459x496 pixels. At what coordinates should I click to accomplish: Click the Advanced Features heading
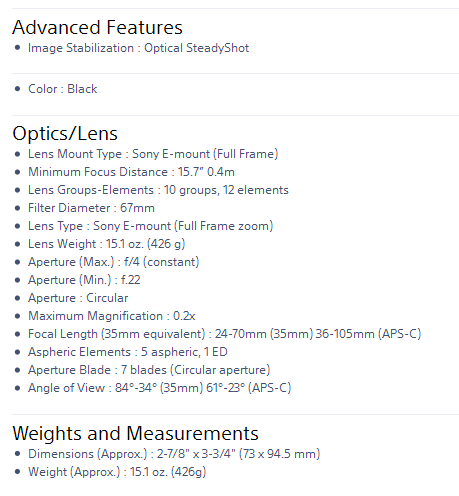click(97, 27)
